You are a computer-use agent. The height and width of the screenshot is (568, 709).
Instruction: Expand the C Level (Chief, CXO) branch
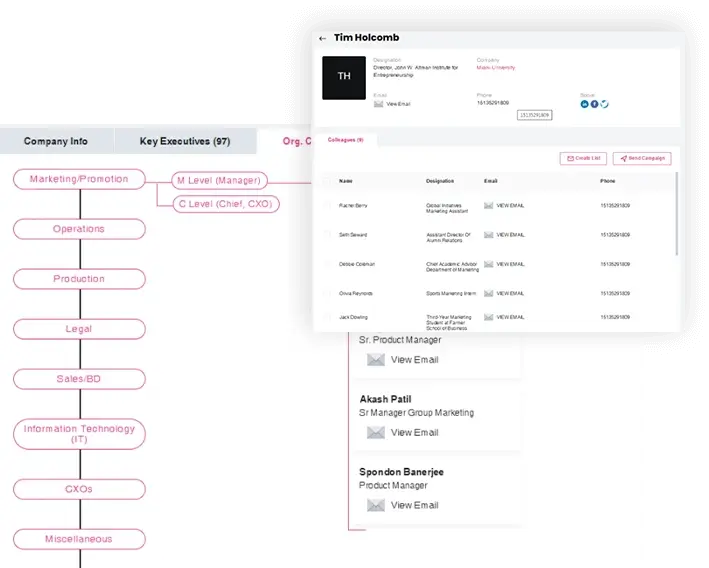click(225, 204)
